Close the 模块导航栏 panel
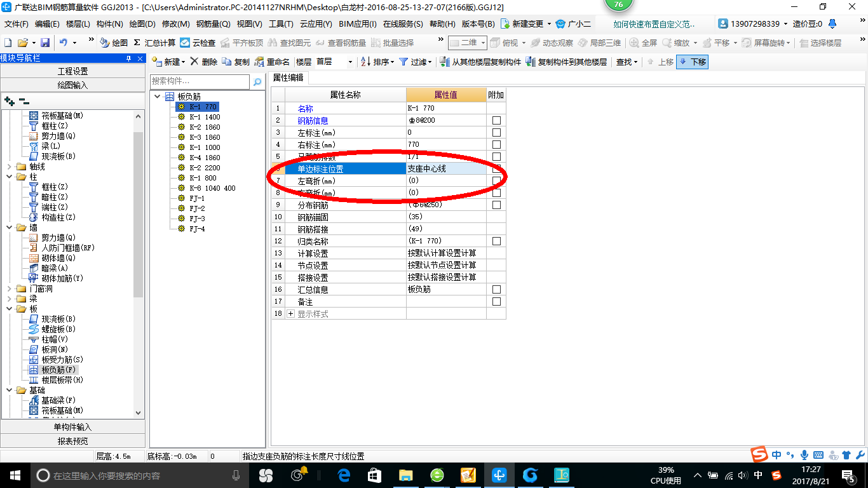The height and width of the screenshot is (488, 868). coord(140,58)
